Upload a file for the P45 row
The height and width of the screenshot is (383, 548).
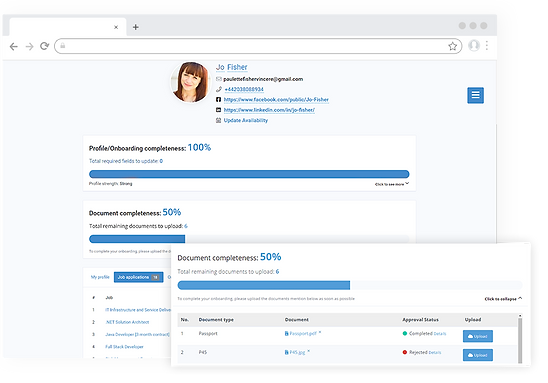coord(478,355)
